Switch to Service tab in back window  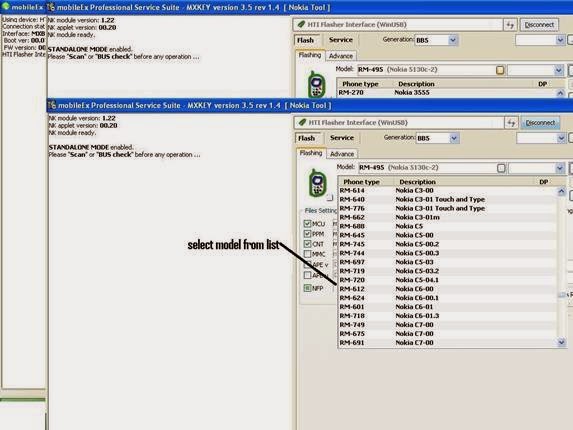341,40
